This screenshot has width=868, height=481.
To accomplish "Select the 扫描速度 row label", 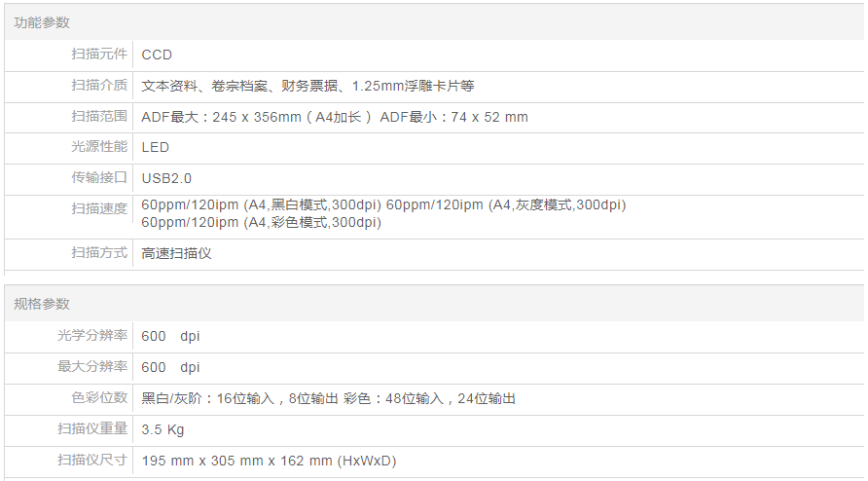I will pyautogui.click(x=99, y=208).
